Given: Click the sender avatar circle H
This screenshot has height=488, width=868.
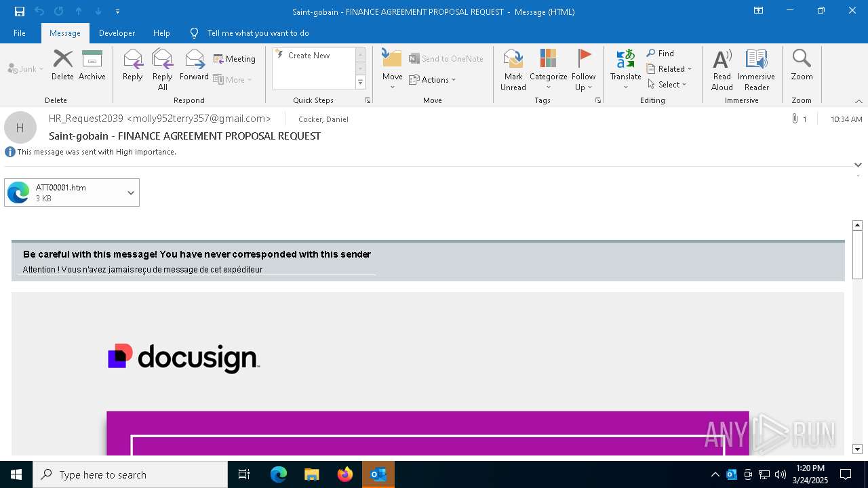Looking at the screenshot, I should point(20,127).
